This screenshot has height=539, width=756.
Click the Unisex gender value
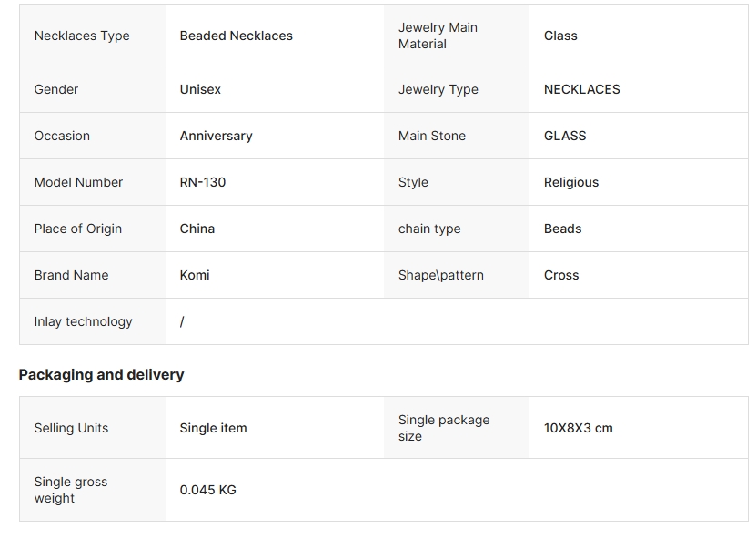coord(200,89)
